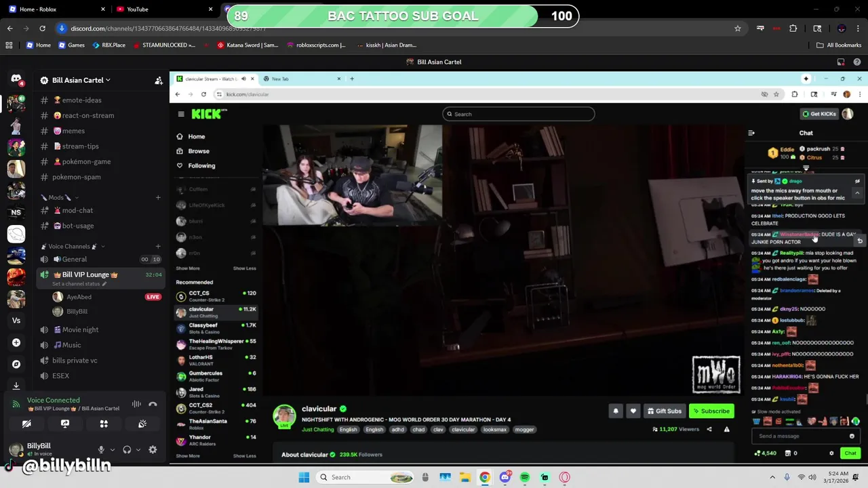Follow clavicular with heart button
This screenshot has width=868, height=488.
point(633,411)
